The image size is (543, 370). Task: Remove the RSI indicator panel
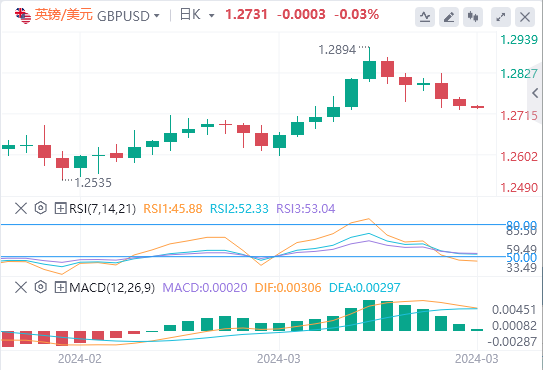point(21,208)
